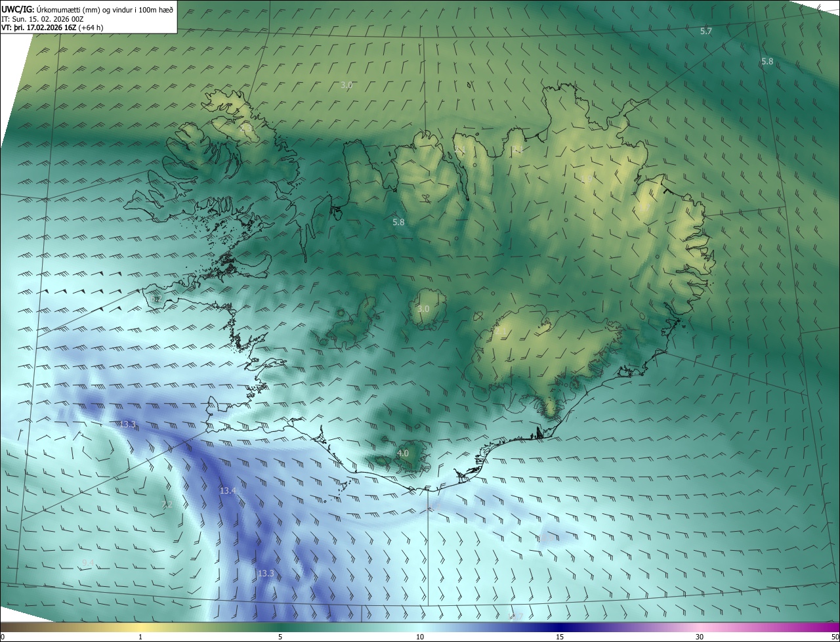Viewport: 840px width, 642px height.
Task: Select the 7.2 value label on the map
Action: tap(167, 504)
